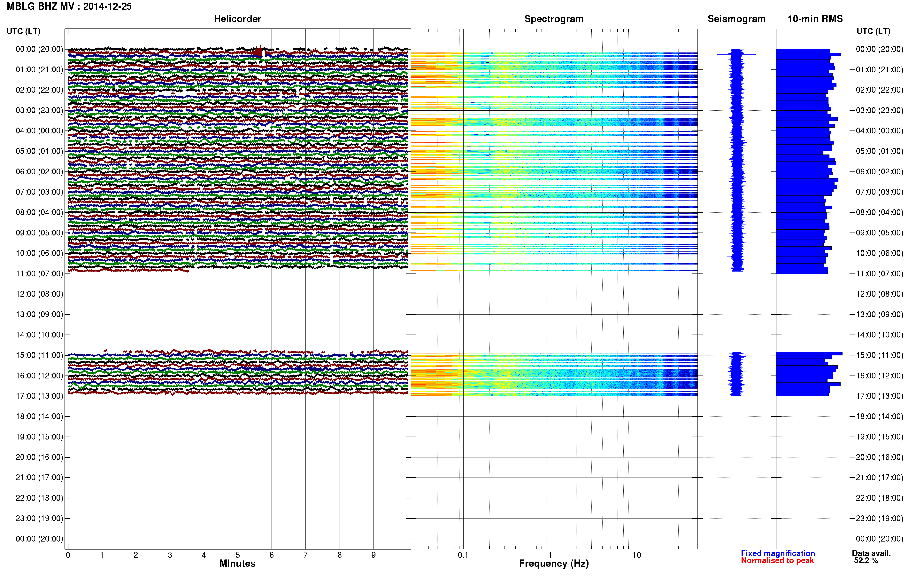The height and width of the screenshot is (578, 924).
Task: Click the left '07:00 (03:00)' time label
Action: coord(39,192)
